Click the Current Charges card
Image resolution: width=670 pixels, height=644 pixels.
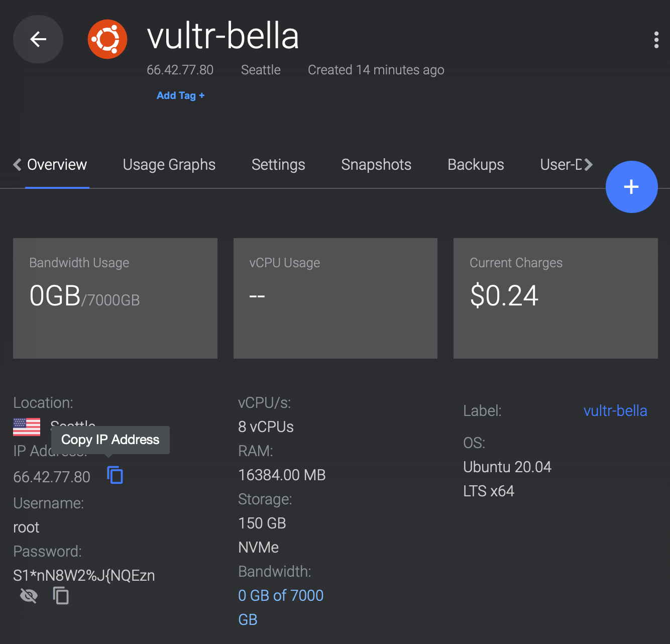(x=555, y=298)
